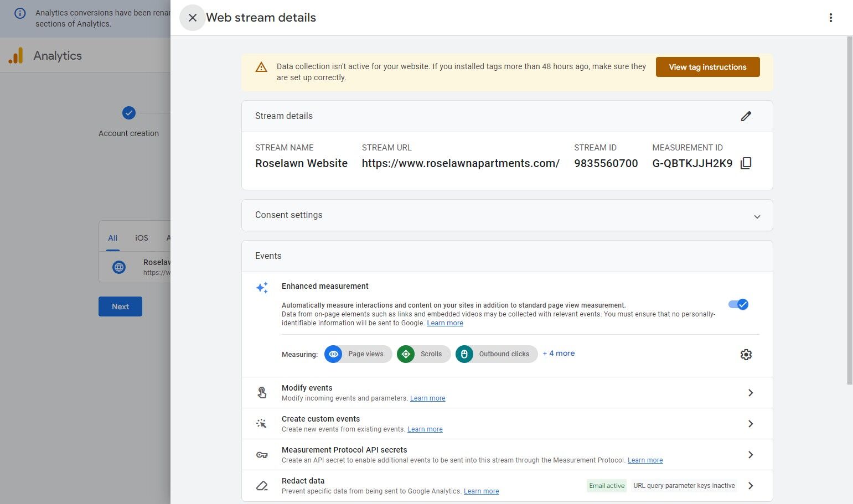Image resolution: width=853 pixels, height=504 pixels.
Task: Click the Google Analytics logo
Action: 16,55
